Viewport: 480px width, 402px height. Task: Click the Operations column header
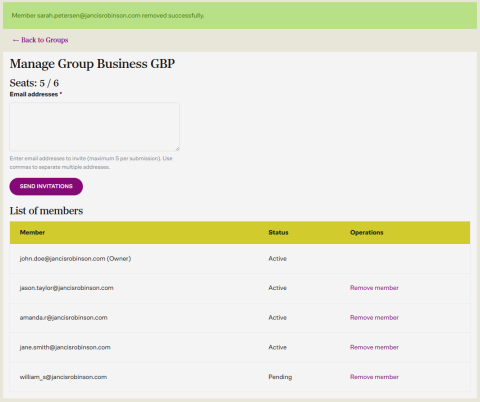[x=367, y=233]
